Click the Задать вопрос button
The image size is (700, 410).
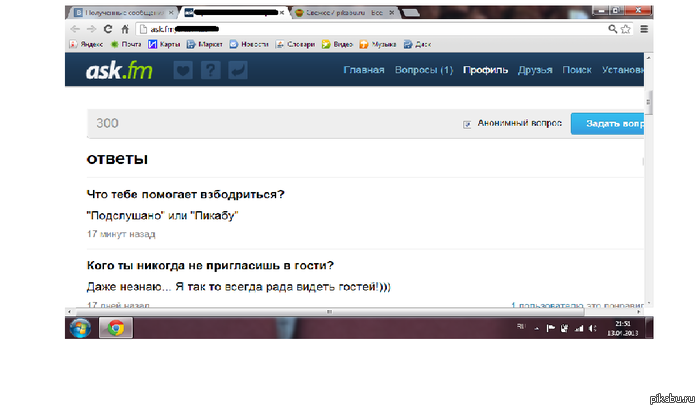607,124
